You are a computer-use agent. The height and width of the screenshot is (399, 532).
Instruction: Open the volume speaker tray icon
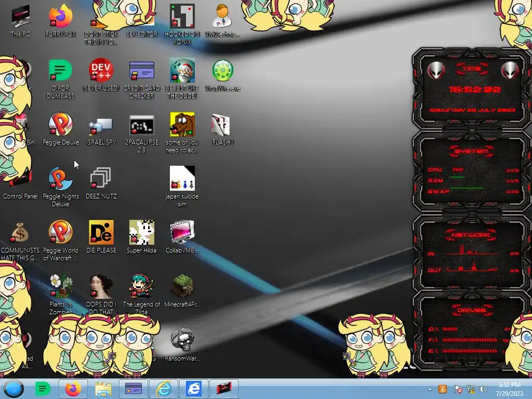click(483, 389)
